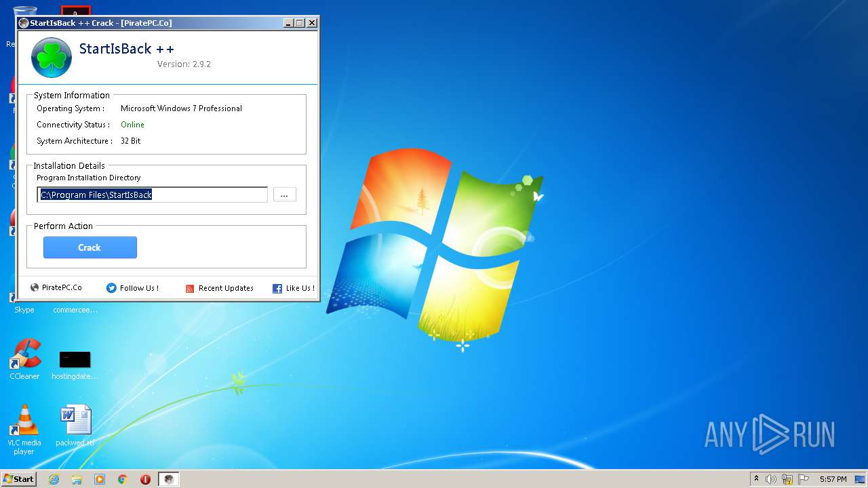Viewport: 868px width, 488px height.
Task: Launch Internet Explorer from taskbar
Action: (x=54, y=479)
